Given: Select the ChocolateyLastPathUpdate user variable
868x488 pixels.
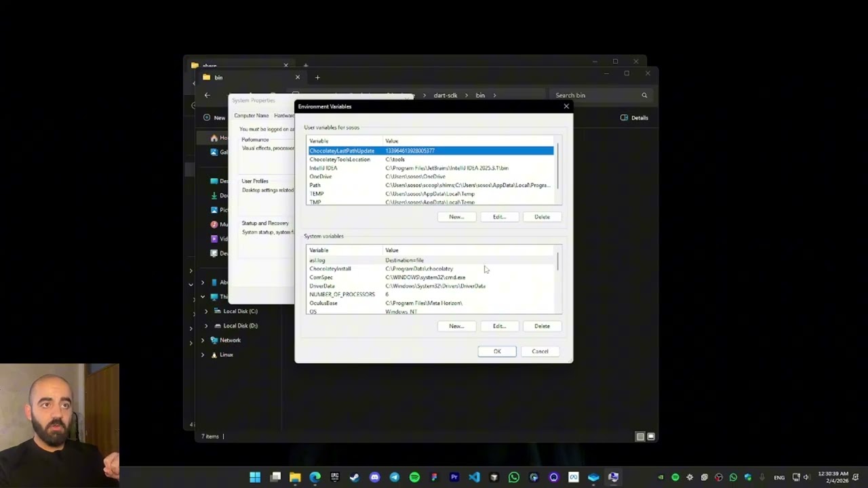Looking at the screenshot, I should pos(431,150).
